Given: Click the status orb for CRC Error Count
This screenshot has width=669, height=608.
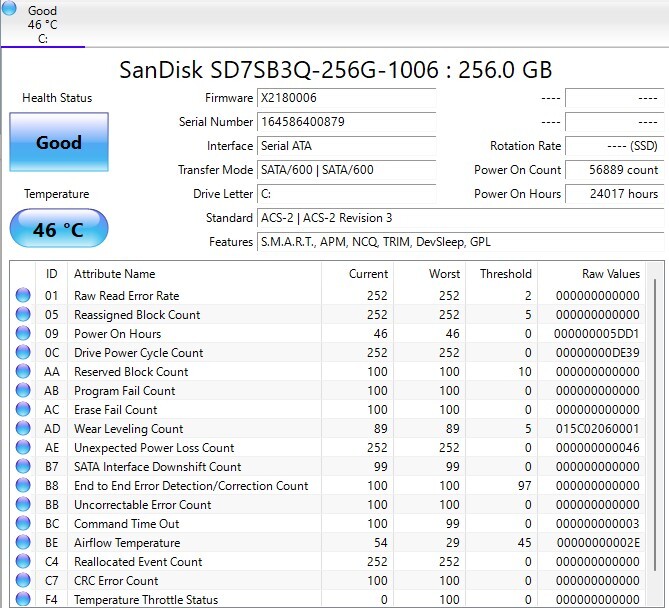Looking at the screenshot, I should point(23,581).
